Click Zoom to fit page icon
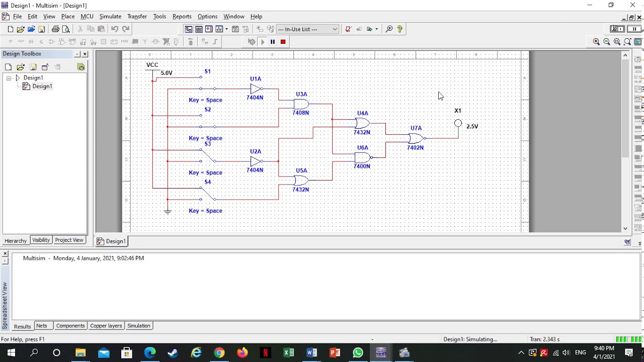Image resolution: width=644 pixels, height=362 pixels. pyautogui.click(x=627, y=42)
